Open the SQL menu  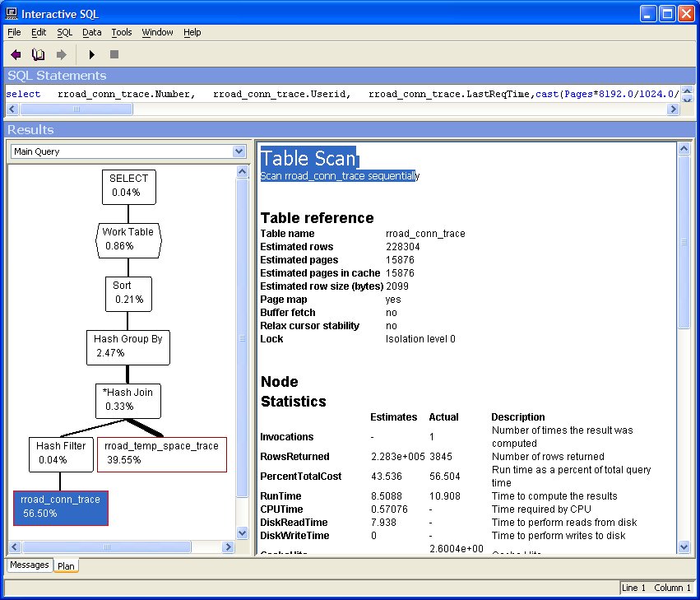click(x=63, y=32)
